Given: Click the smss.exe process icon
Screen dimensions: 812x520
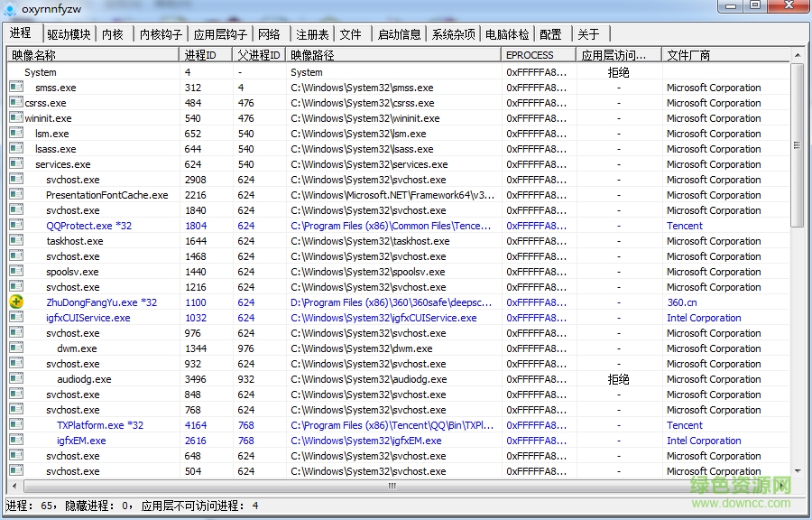Looking at the screenshot, I should (15, 88).
